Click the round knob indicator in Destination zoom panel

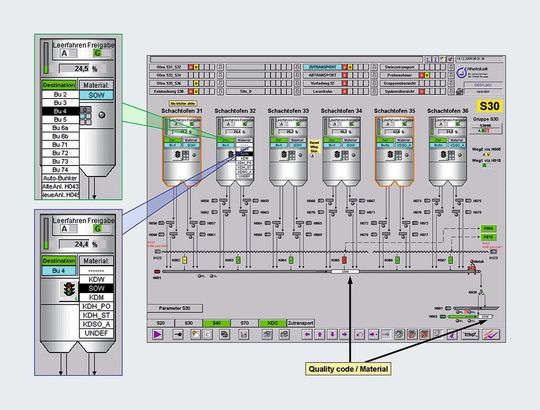click(102, 115)
